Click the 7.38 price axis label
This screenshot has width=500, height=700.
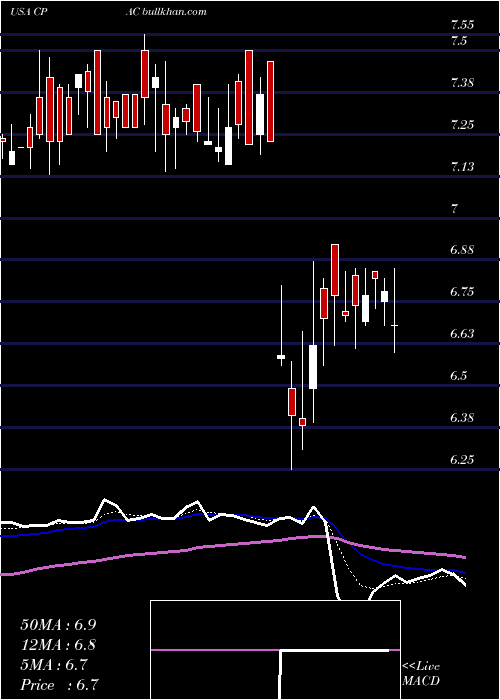click(461, 83)
